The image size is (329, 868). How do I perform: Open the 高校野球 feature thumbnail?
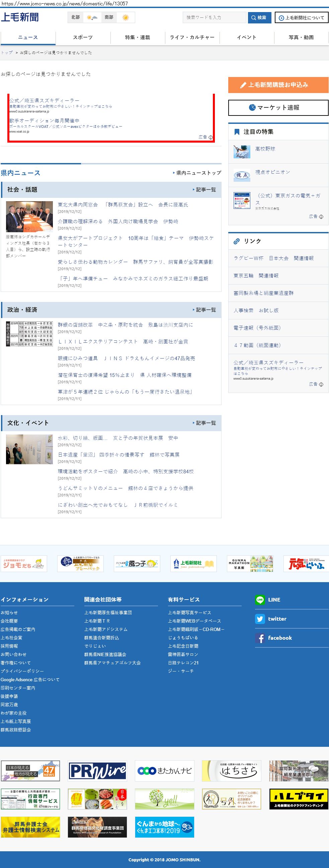(242, 152)
